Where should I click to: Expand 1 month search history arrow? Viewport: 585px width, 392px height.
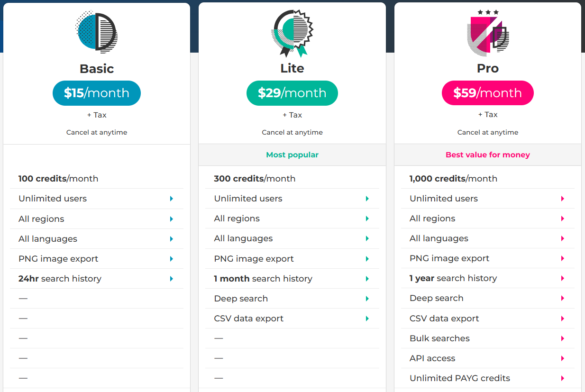pyautogui.click(x=367, y=279)
